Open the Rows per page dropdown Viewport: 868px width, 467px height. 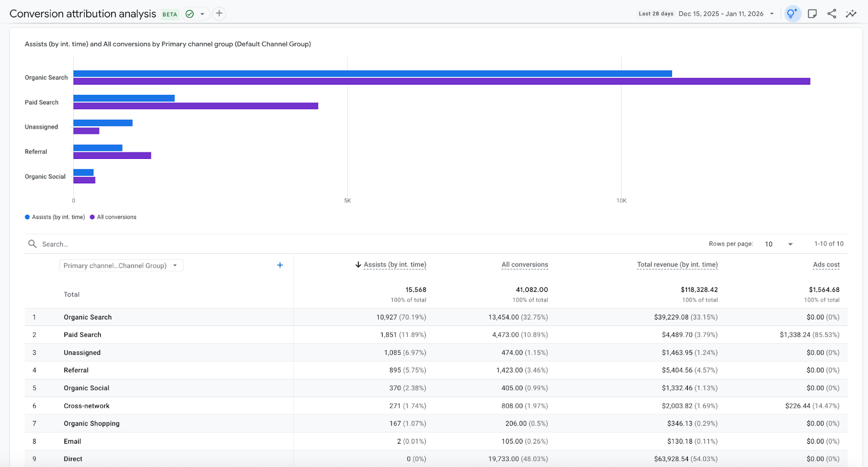pyautogui.click(x=779, y=244)
